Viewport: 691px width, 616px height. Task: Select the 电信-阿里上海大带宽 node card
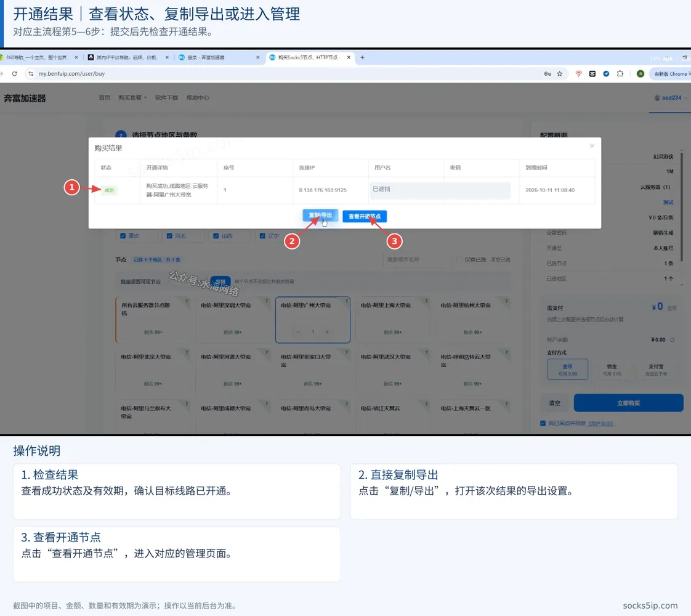(x=393, y=320)
